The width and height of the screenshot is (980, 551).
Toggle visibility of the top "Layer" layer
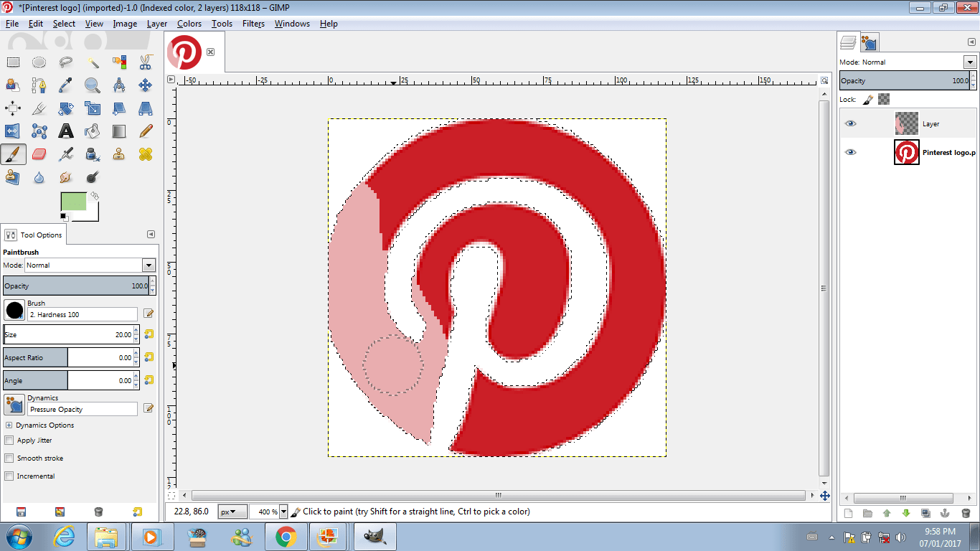coord(851,123)
